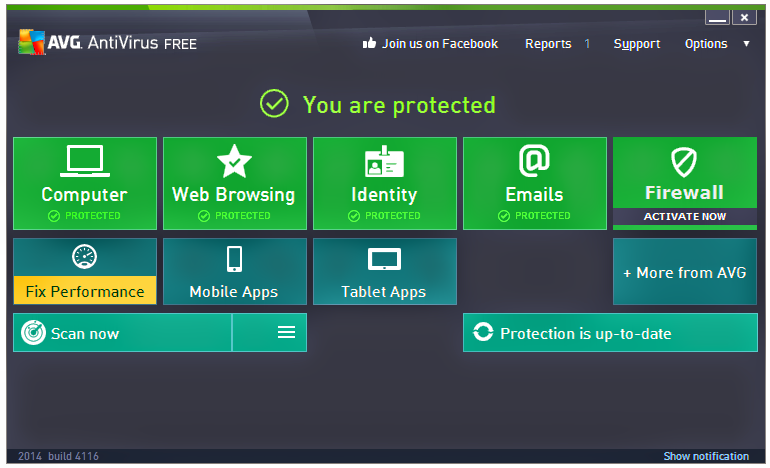This screenshot has width=770, height=468.
Task: Click the Reports count number 1
Action: (587, 44)
